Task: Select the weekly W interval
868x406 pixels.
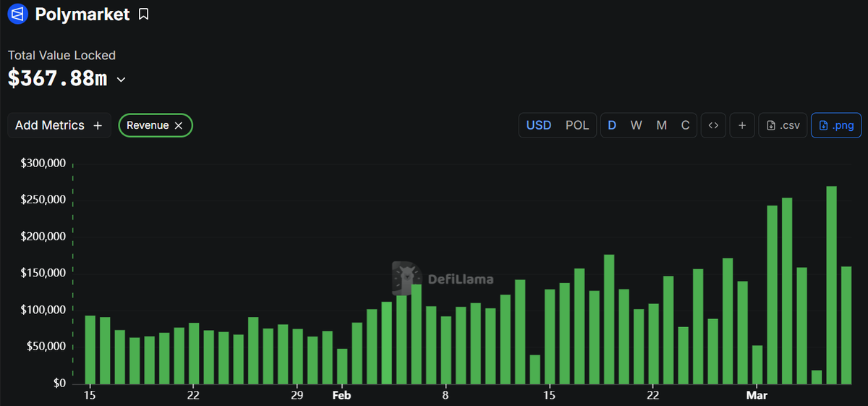Action: [x=637, y=125]
